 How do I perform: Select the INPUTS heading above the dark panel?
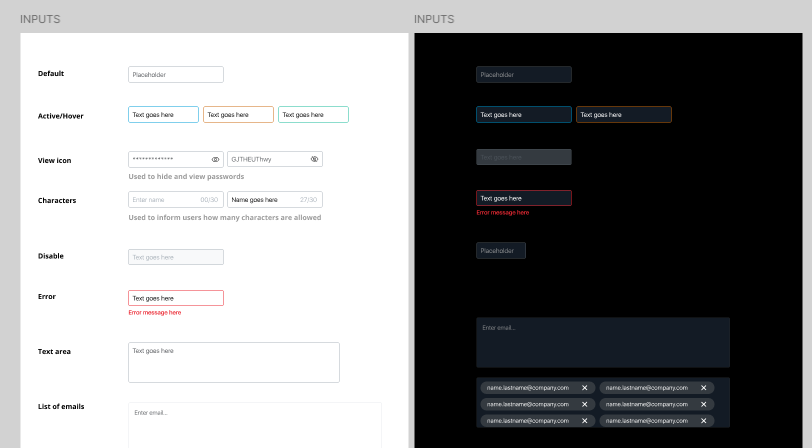pos(434,19)
